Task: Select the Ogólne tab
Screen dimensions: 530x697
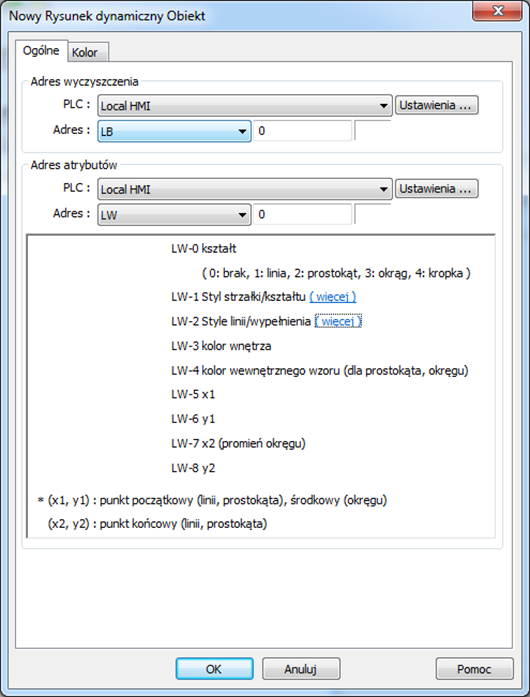Action: point(41,51)
